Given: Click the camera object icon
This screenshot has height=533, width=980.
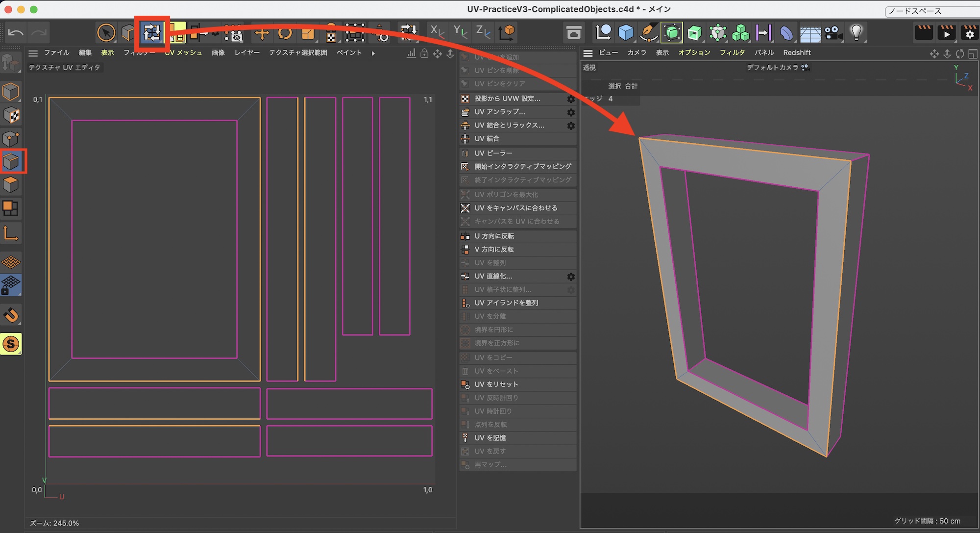Looking at the screenshot, I should click(833, 33).
